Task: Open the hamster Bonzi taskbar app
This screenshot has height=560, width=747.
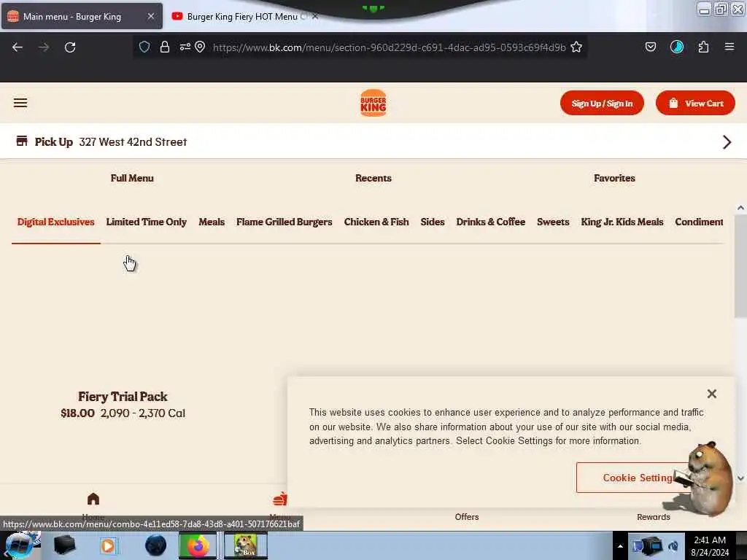Action: [246, 545]
